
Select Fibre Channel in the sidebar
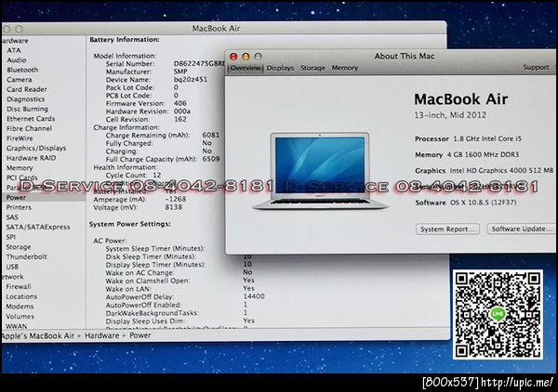pos(29,128)
